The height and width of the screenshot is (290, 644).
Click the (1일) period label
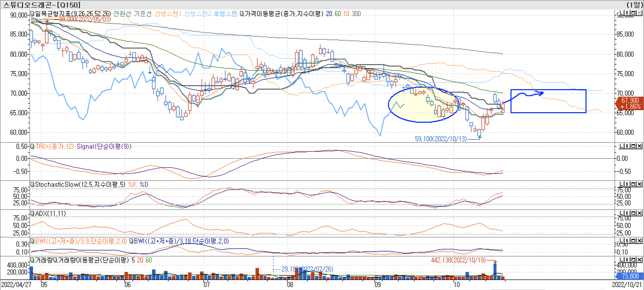pos(634,5)
